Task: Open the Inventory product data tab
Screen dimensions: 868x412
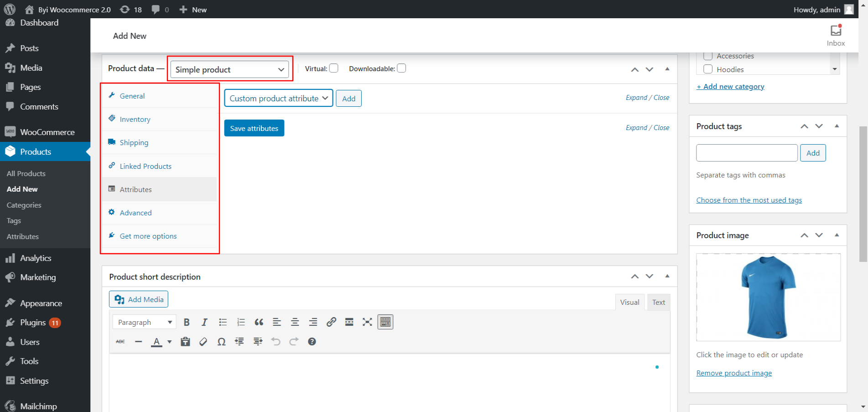Action: click(135, 119)
